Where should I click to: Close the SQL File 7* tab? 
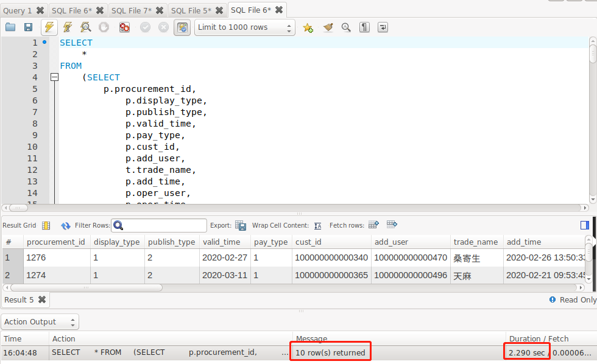[160, 10]
